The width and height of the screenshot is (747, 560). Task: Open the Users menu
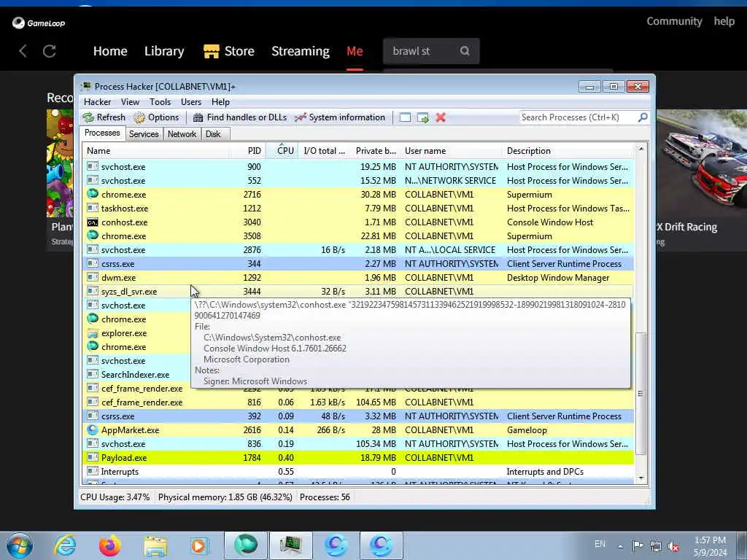pos(191,102)
